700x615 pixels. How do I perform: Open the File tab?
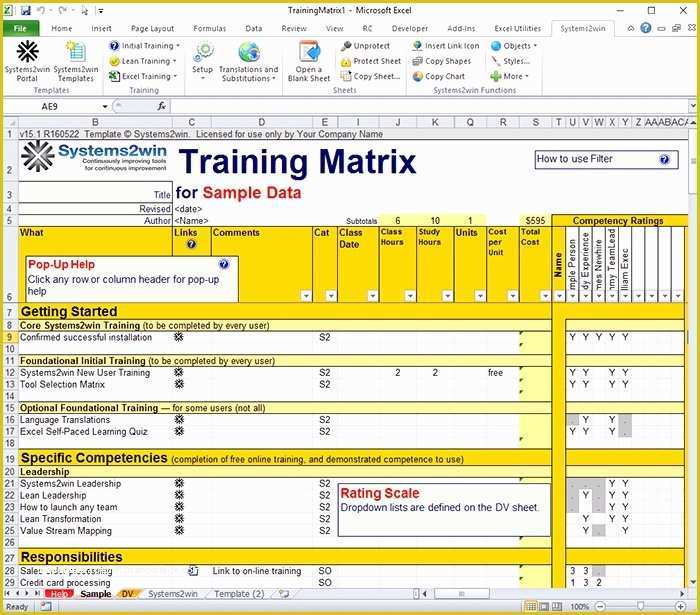[x=21, y=28]
